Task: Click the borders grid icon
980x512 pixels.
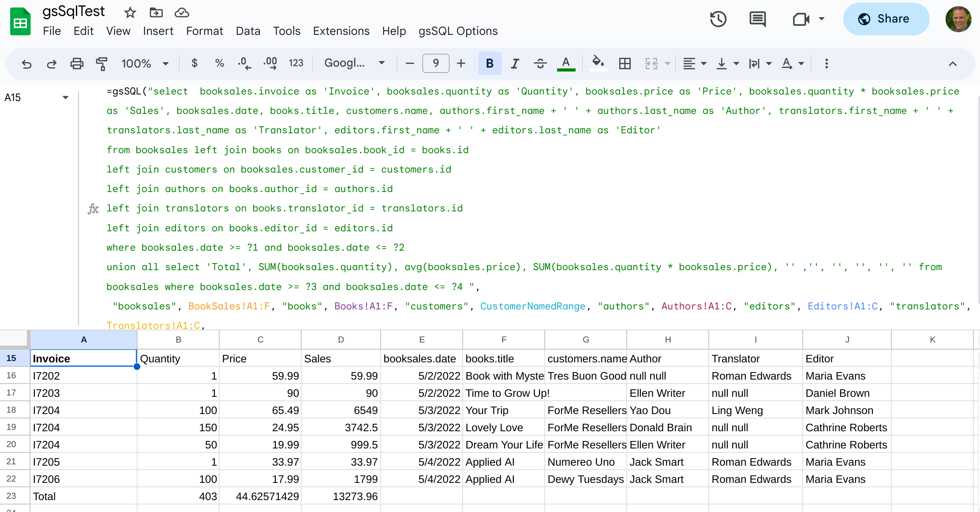Action: [625, 64]
